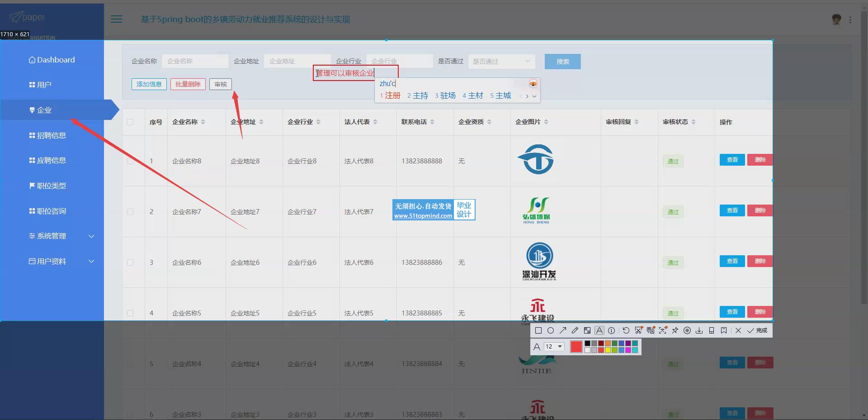Open the 招聘信息 menu item

(47, 135)
